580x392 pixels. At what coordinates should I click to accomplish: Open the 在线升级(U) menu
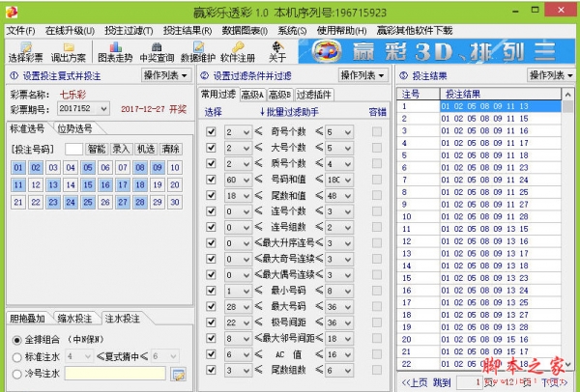point(70,31)
